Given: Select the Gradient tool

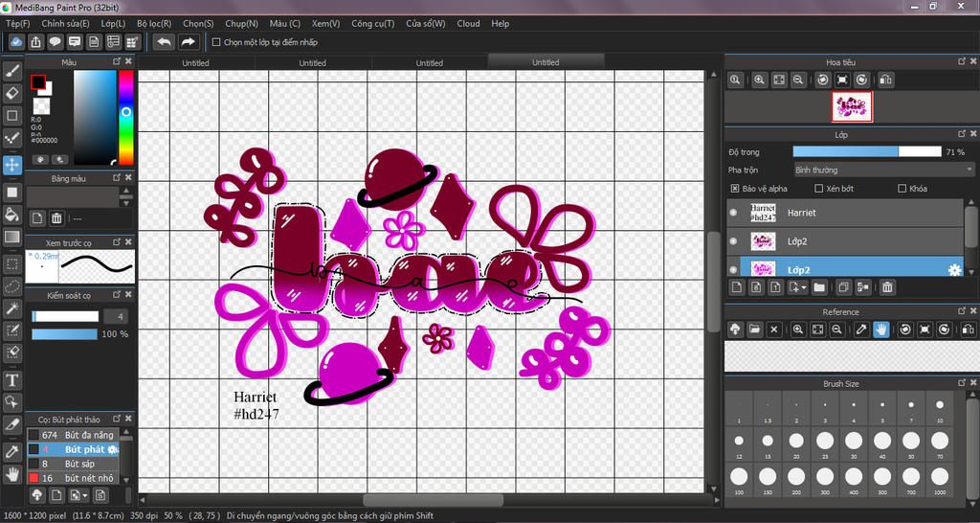Looking at the screenshot, I should coord(11,237).
